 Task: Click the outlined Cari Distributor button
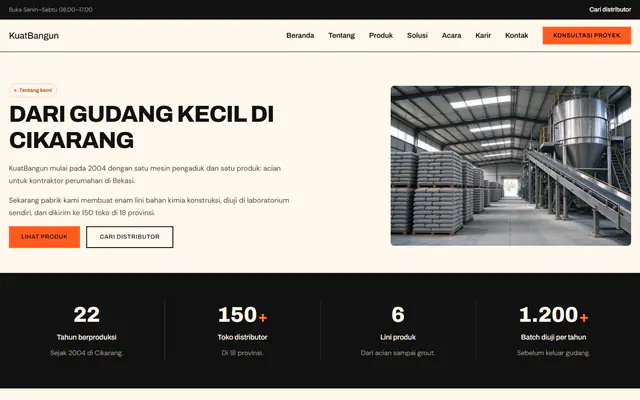(129, 237)
